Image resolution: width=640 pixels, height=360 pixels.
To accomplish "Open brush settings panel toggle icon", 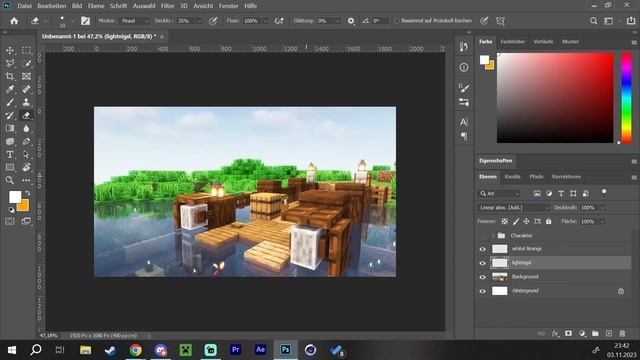I will [x=85, y=21].
